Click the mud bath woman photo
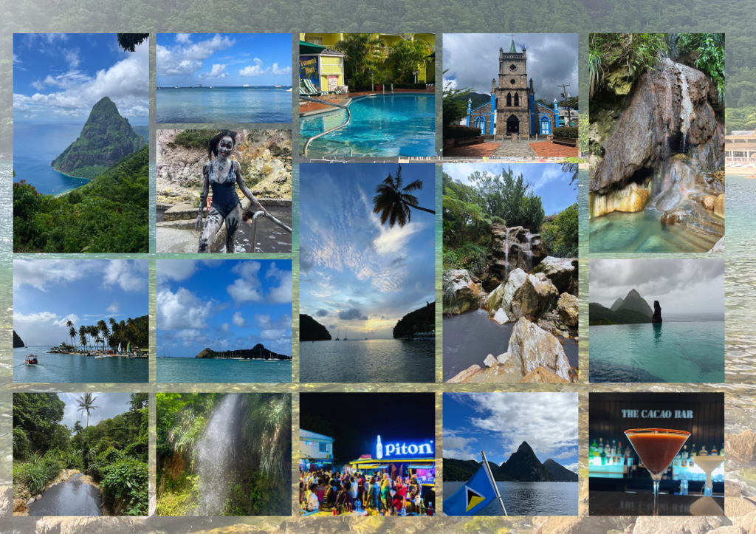 click(x=224, y=191)
